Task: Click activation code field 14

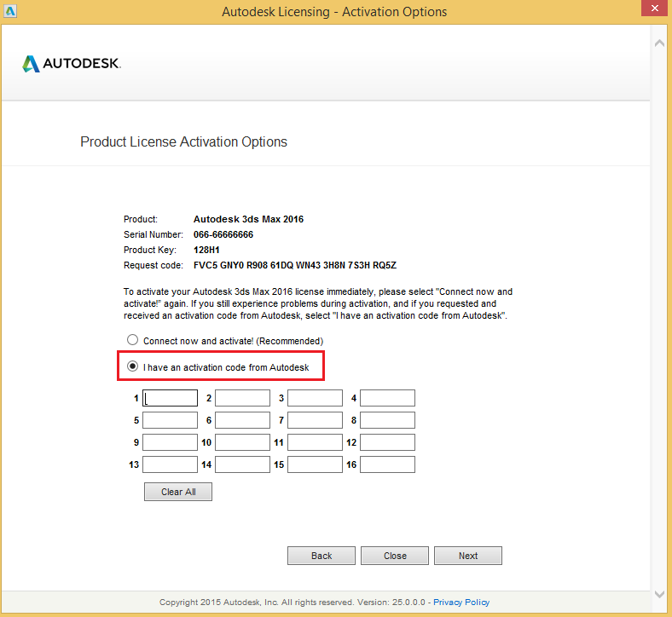Action: (x=242, y=464)
